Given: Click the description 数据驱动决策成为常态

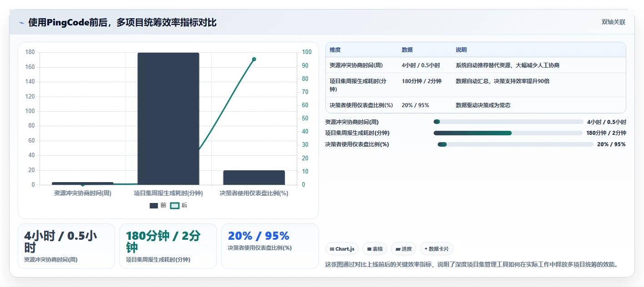Looking at the screenshot, I should click(x=483, y=105).
